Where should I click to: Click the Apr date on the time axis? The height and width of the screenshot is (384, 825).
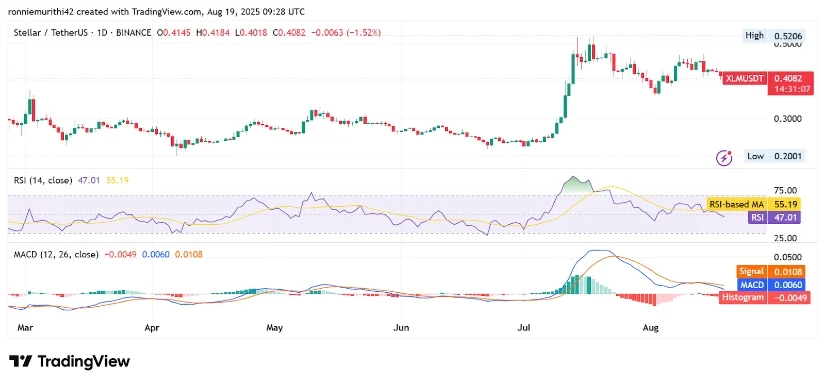tap(151, 328)
